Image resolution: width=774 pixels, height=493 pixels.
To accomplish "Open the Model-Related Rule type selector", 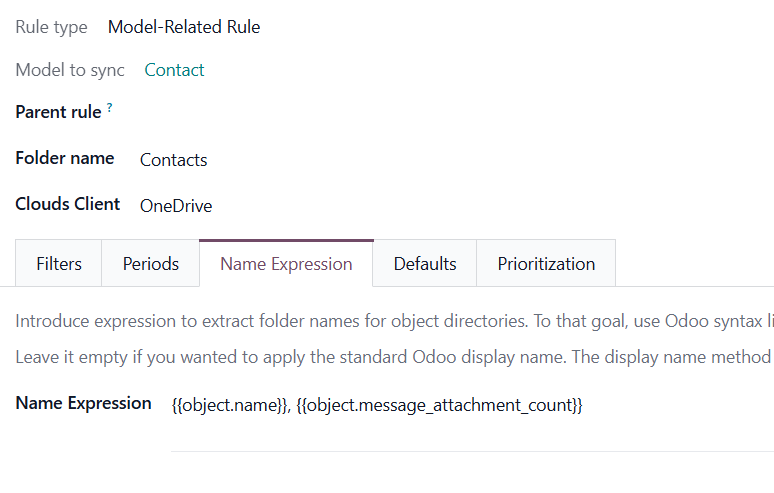I will (x=184, y=27).
